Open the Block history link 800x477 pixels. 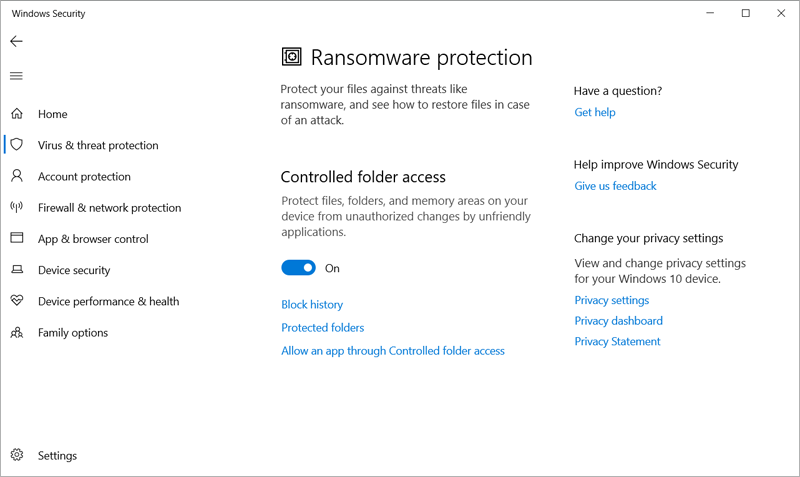tap(312, 305)
